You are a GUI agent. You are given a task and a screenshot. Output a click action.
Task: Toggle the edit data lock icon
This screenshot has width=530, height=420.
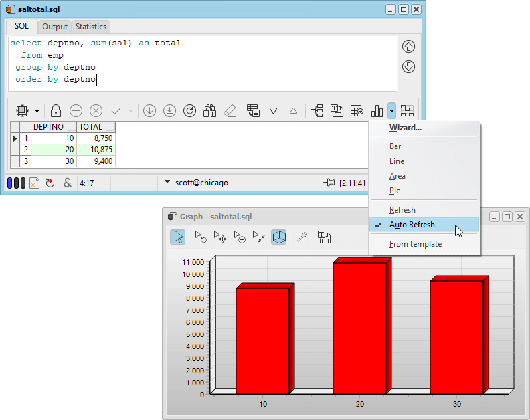tap(56, 110)
